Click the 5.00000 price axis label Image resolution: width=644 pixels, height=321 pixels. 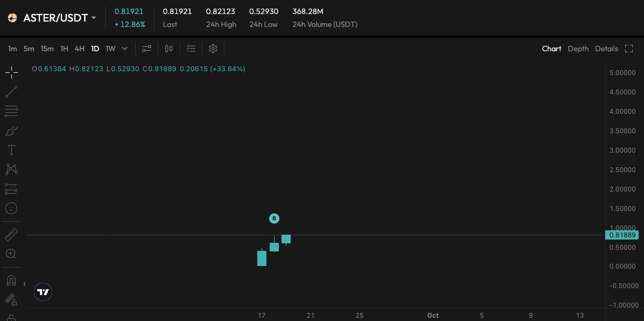[622, 72]
